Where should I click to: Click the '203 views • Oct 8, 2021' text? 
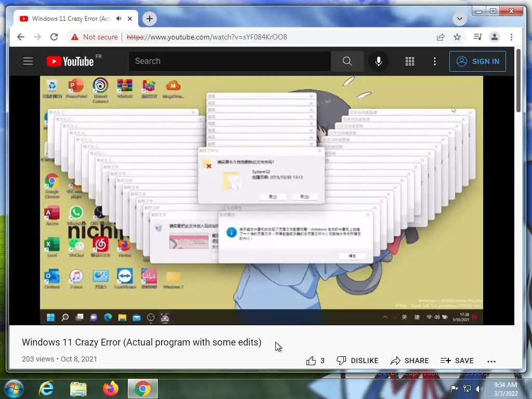[x=59, y=359]
